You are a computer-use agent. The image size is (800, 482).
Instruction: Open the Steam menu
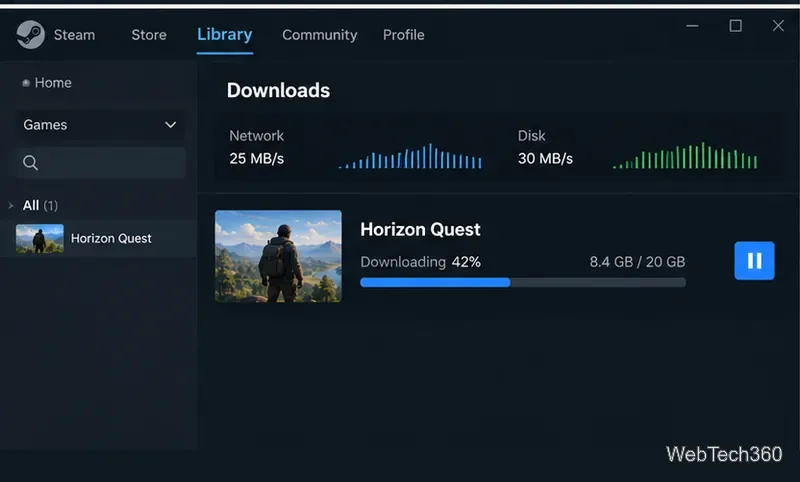coord(74,35)
